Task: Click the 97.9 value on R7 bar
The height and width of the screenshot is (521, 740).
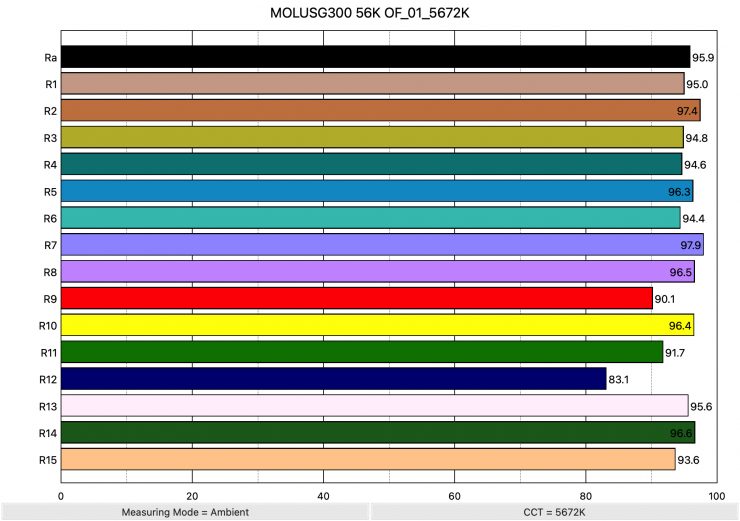Action: 689,246
